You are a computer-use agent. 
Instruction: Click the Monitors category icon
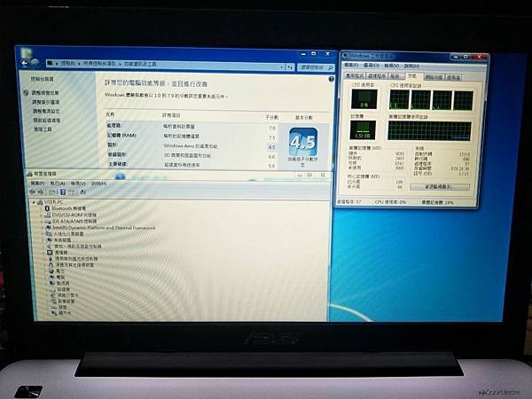coord(52,283)
